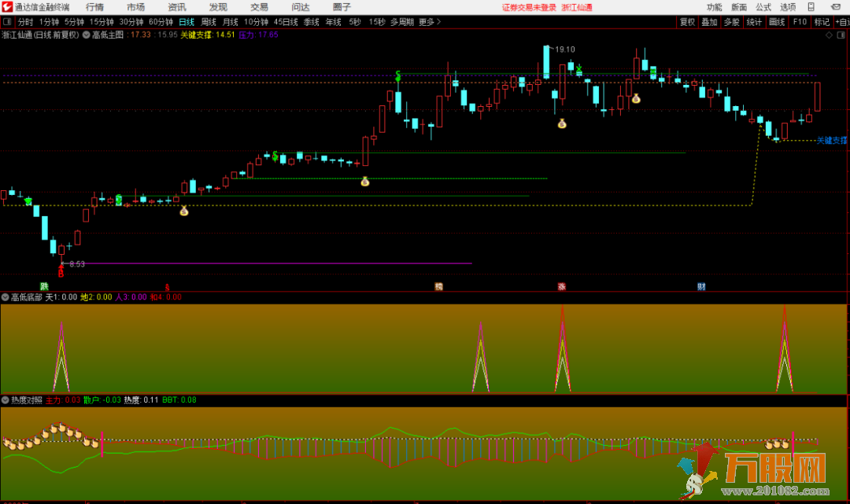850x504 pixels.
Task: Click the panel layout icon left of 分时
Action: (x=7, y=22)
